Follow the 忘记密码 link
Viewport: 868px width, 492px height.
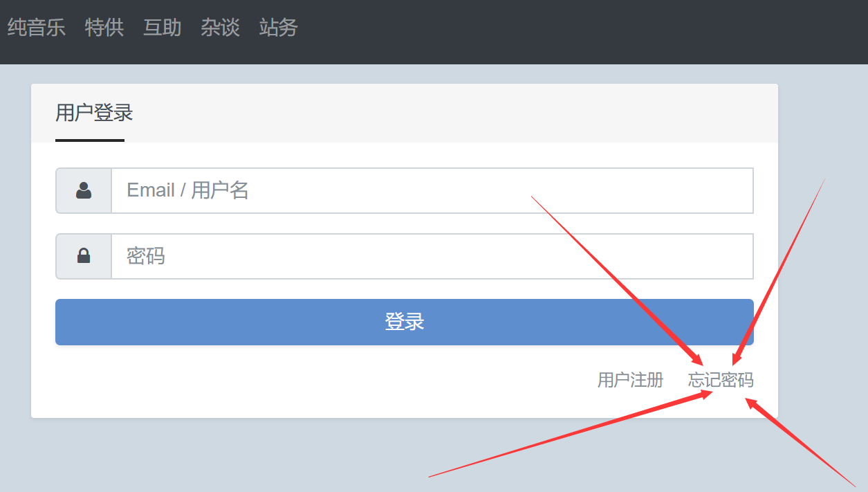721,380
